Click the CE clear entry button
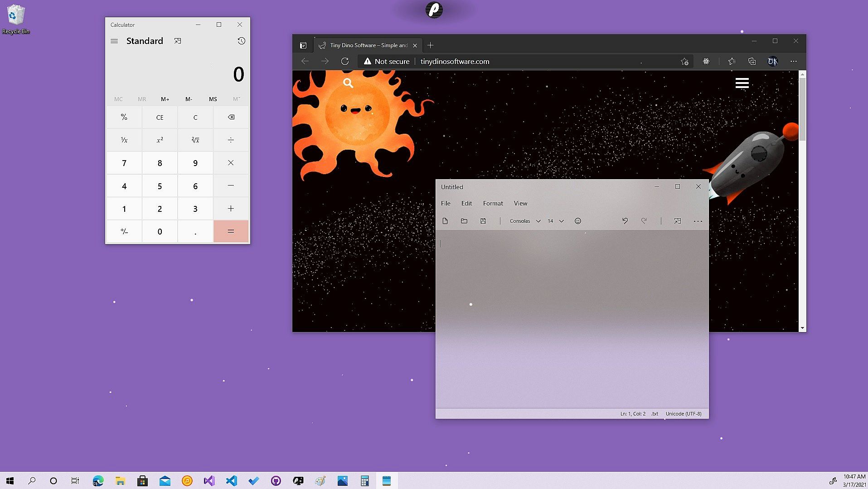The height and width of the screenshot is (489, 868). [160, 117]
